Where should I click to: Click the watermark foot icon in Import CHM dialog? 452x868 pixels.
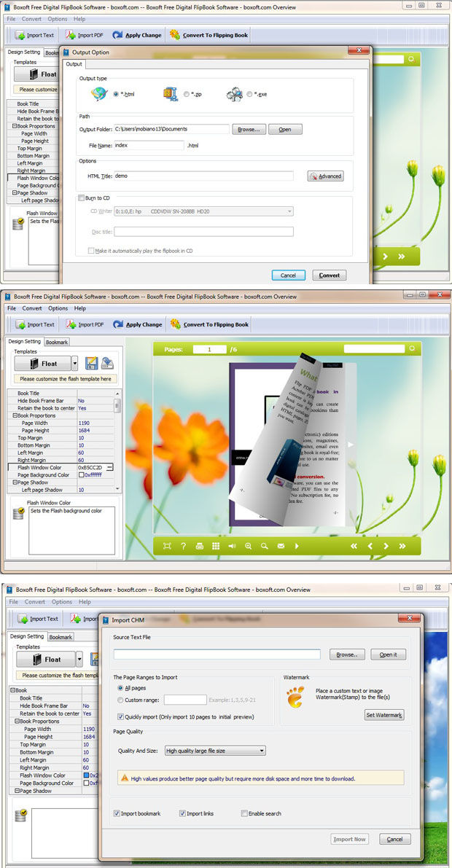(295, 697)
